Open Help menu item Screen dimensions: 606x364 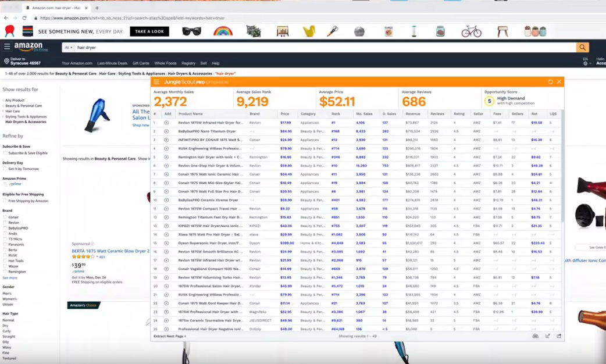(x=216, y=63)
